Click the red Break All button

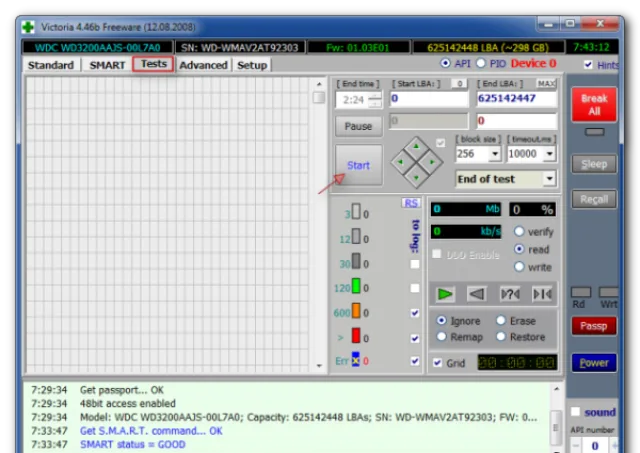(x=594, y=104)
